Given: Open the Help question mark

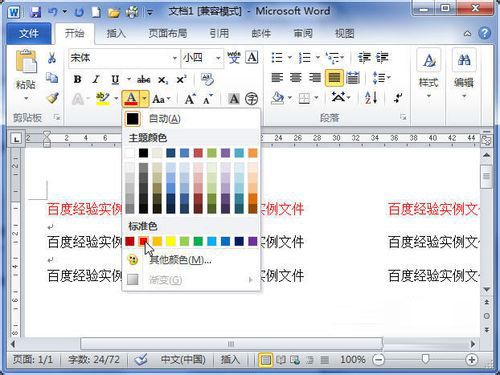Looking at the screenshot, I should [485, 33].
